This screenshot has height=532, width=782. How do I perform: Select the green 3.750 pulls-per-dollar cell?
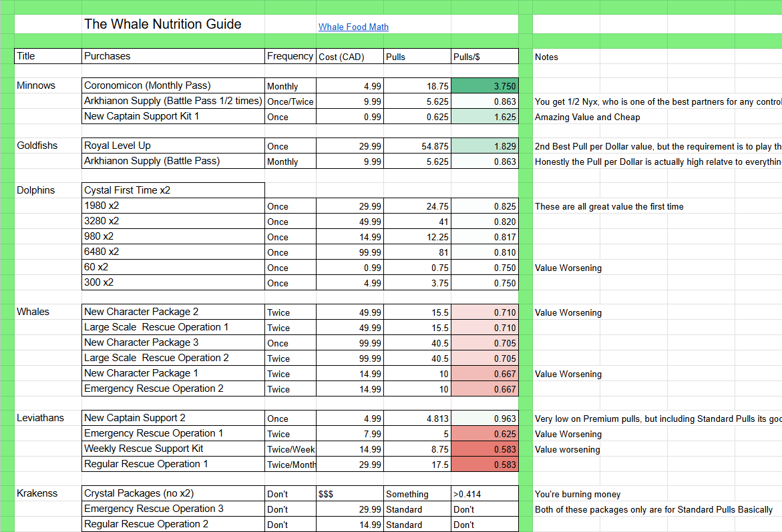pos(485,85)
